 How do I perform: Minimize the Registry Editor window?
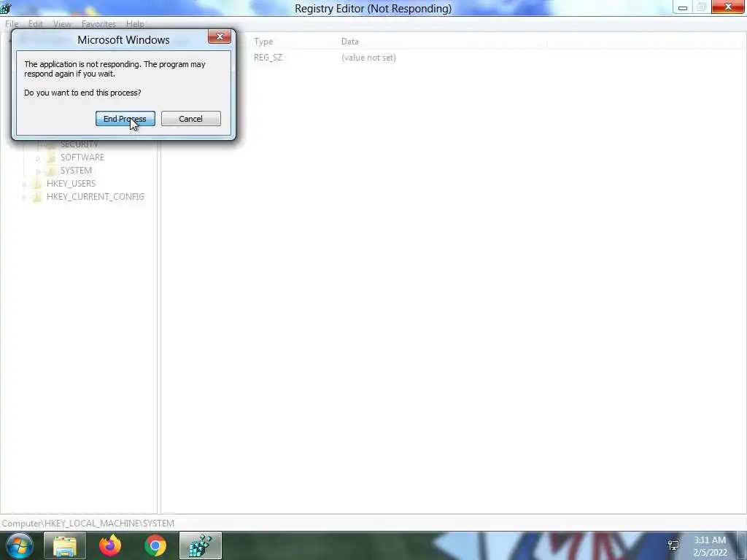pyautogui.click(x=682, y=7)
